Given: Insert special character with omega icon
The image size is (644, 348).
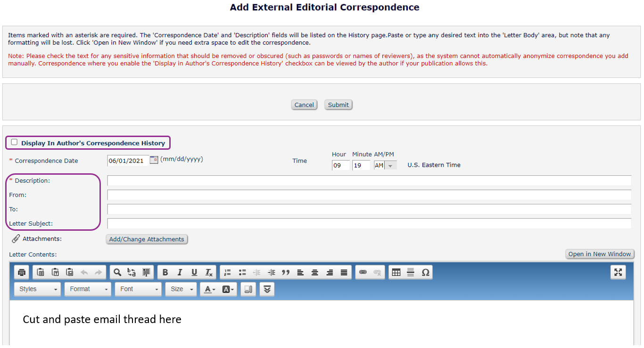Looking at the screenshot, I should [x=425, y=273].
